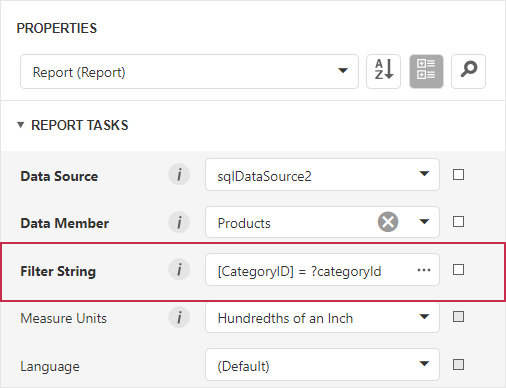
Task: Open the properties search magnifier
Action: click(468, 71)
